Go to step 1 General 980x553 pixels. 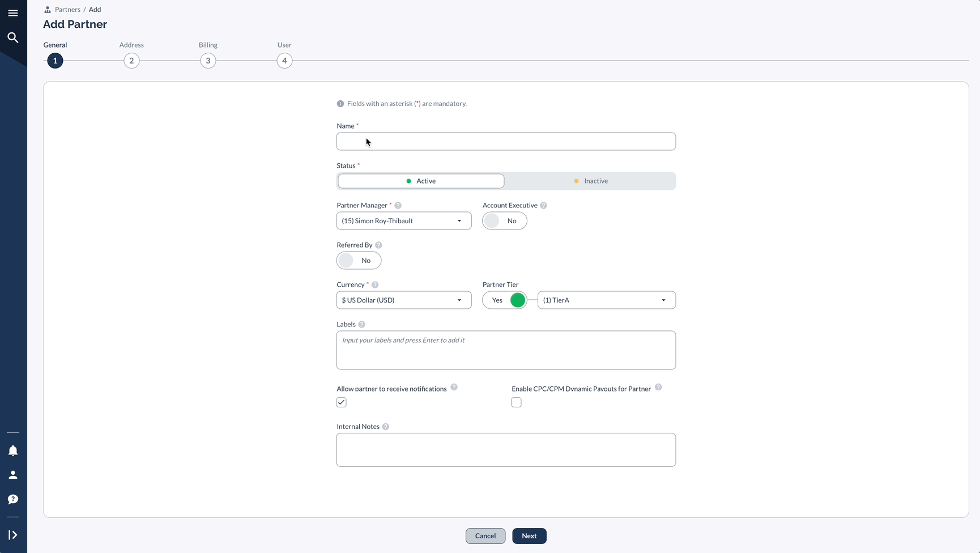[55, 61]
